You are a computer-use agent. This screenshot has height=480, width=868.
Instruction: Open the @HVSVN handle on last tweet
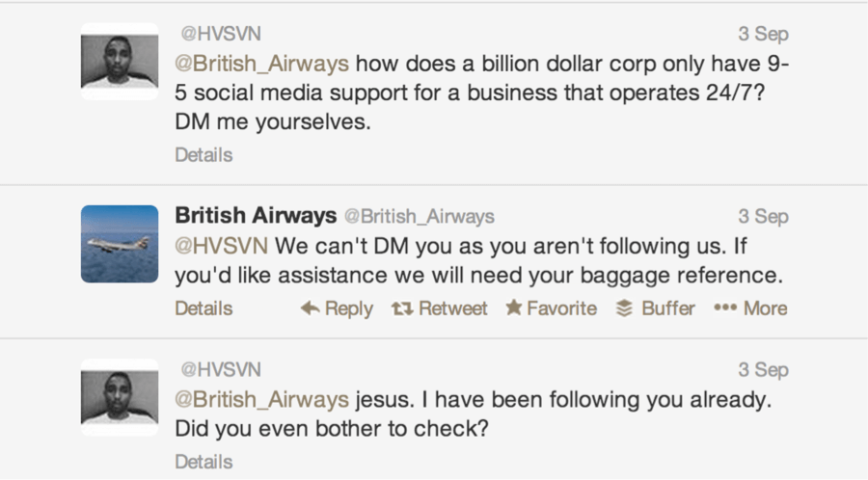pyautogui.click(x=221, y=369)
